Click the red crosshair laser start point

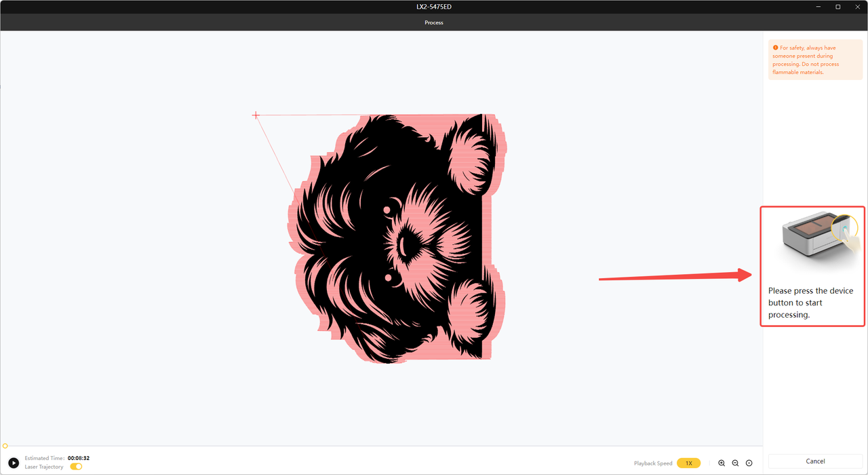click(256, 115)
